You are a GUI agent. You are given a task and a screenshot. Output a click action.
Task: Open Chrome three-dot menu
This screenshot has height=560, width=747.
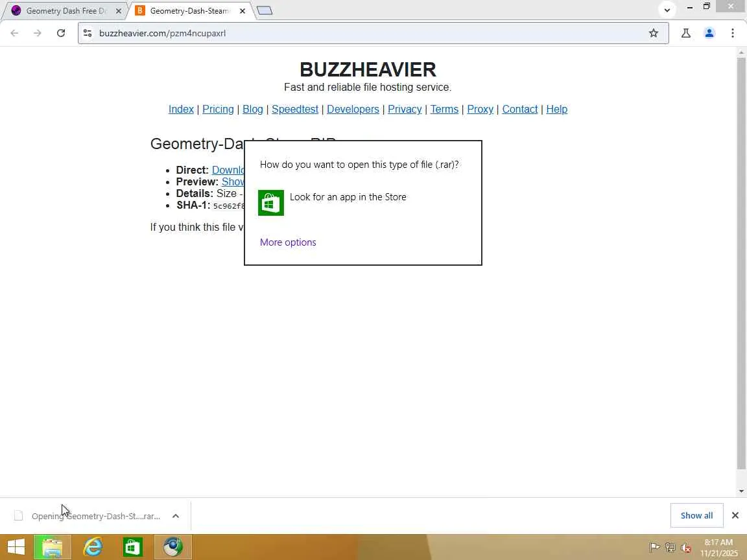[732, 33]
